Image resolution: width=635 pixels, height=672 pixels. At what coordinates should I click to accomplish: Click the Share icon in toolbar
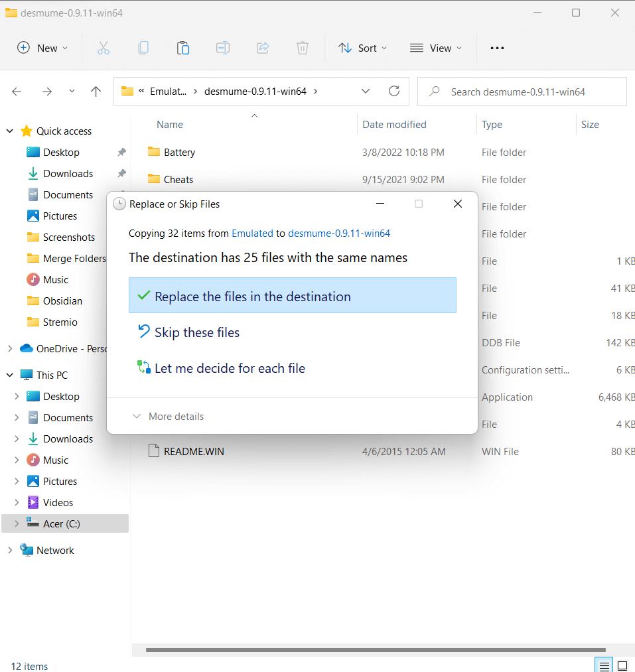[263, 48]
